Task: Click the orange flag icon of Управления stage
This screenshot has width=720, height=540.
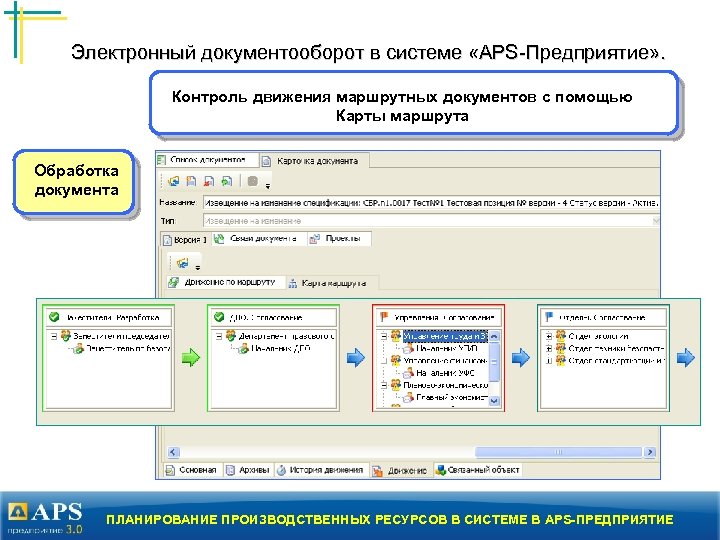Action: point(384,317)
